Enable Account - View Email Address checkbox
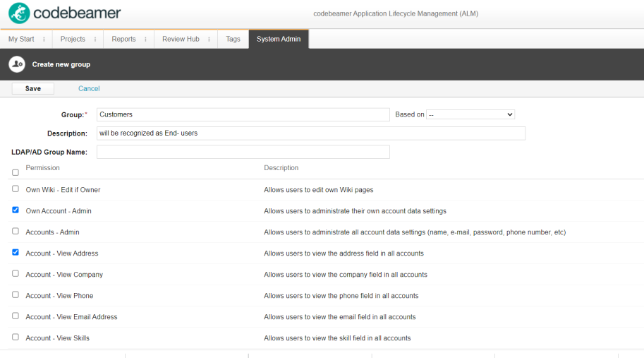644x358 pixels. [x=16, y=316]
